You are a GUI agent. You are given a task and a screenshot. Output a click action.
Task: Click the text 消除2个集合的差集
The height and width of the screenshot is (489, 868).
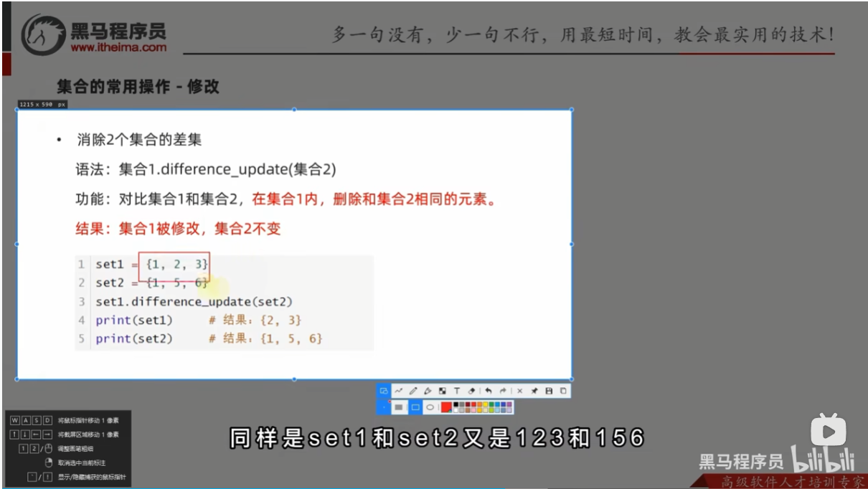[139, 141]
